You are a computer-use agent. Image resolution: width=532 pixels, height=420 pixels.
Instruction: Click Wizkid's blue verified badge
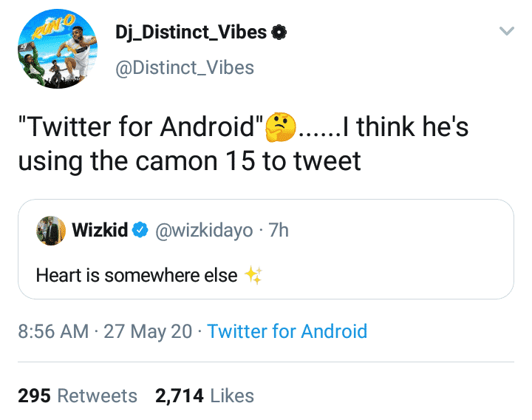[139, 231]
